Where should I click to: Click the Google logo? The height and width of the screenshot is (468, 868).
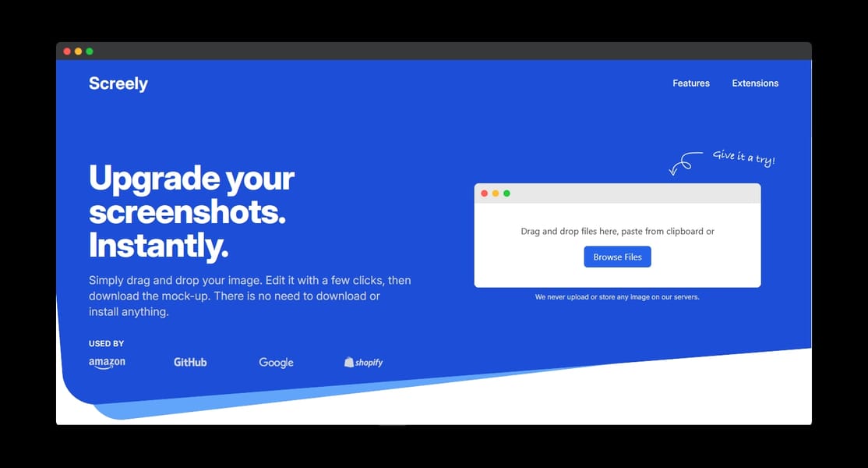point(277,363)
